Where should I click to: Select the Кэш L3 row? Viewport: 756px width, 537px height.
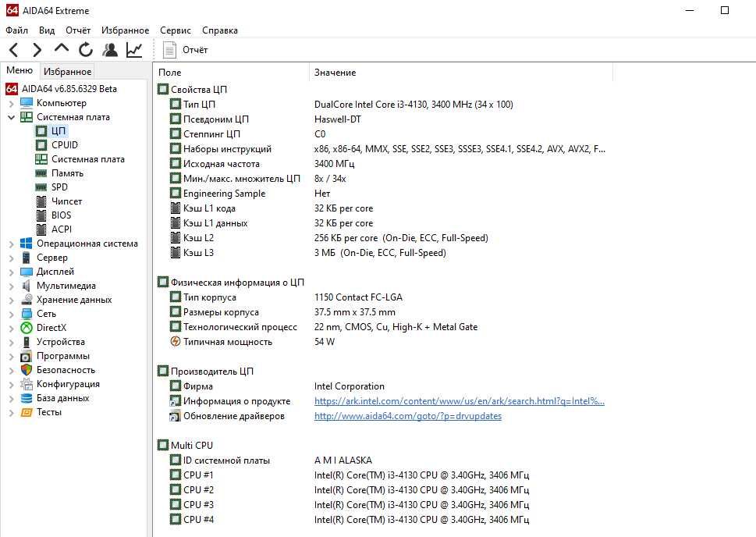(x=382, y=253)
